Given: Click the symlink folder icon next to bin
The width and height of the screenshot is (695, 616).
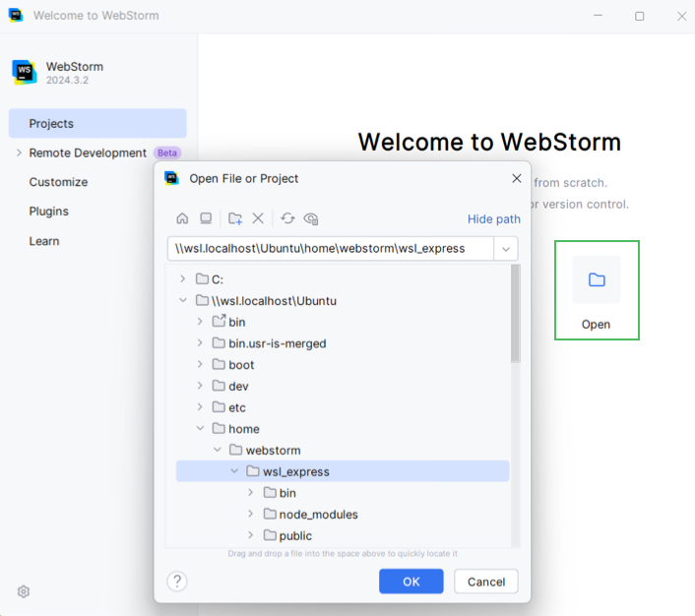Looking at the screenshot, I should click(x=219, y=321).
